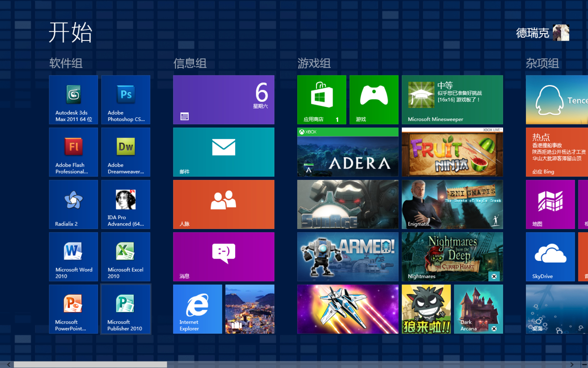This screenshot has height=368, width=588.
Task: Click the 游戏组 group header
Action: point(314,63)
